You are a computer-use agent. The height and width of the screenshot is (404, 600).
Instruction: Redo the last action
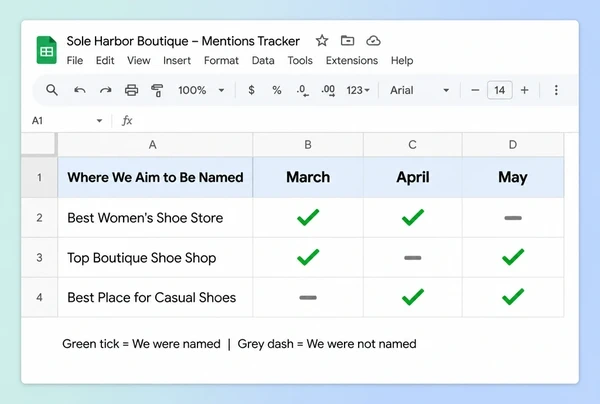(x=105, y=90)
